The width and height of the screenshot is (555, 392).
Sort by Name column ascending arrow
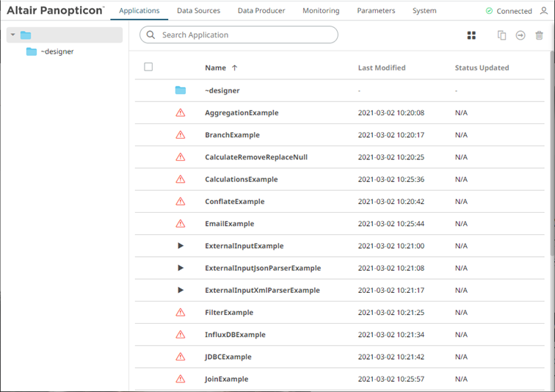[x=235, y=68]
